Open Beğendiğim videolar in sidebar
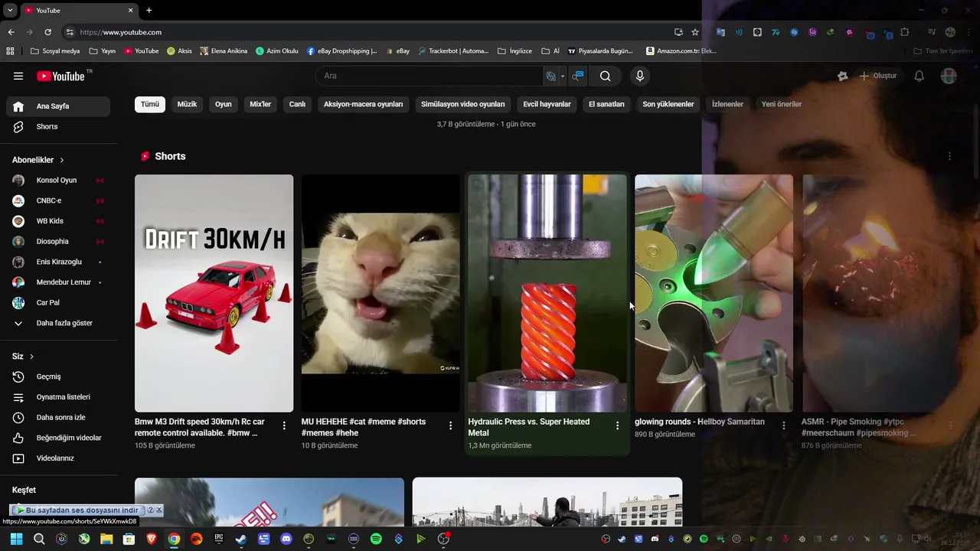Screen dimensions: 980x551 (x=58, y=438)
